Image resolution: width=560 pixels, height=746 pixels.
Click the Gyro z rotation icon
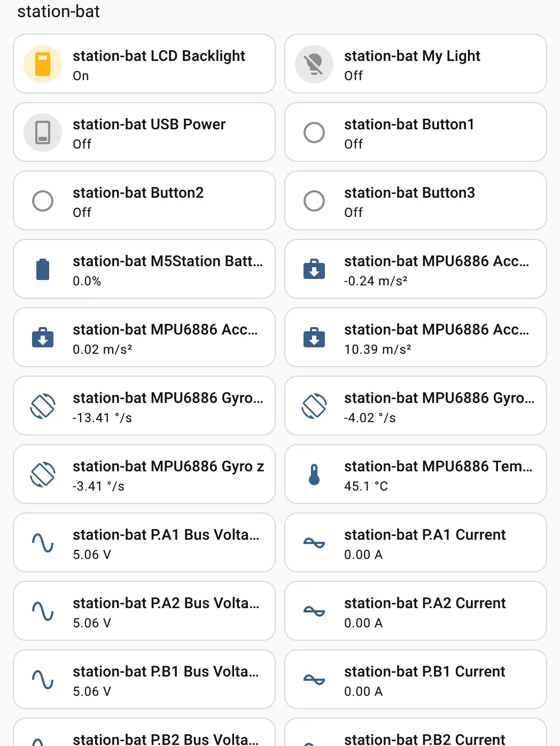tap(43, 475)
